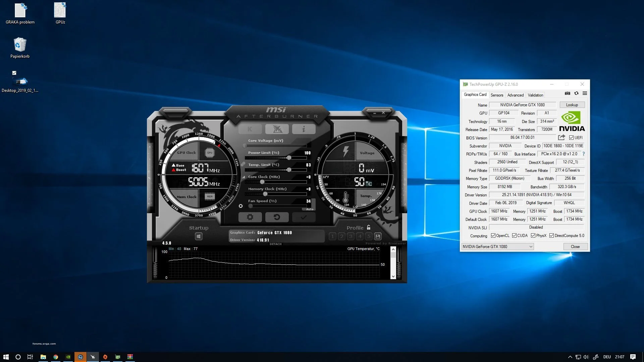This screenshot has width=644, height=362.
Task: Click the monitoring graph scroll up arrow
Action: [x=393, y=250]
